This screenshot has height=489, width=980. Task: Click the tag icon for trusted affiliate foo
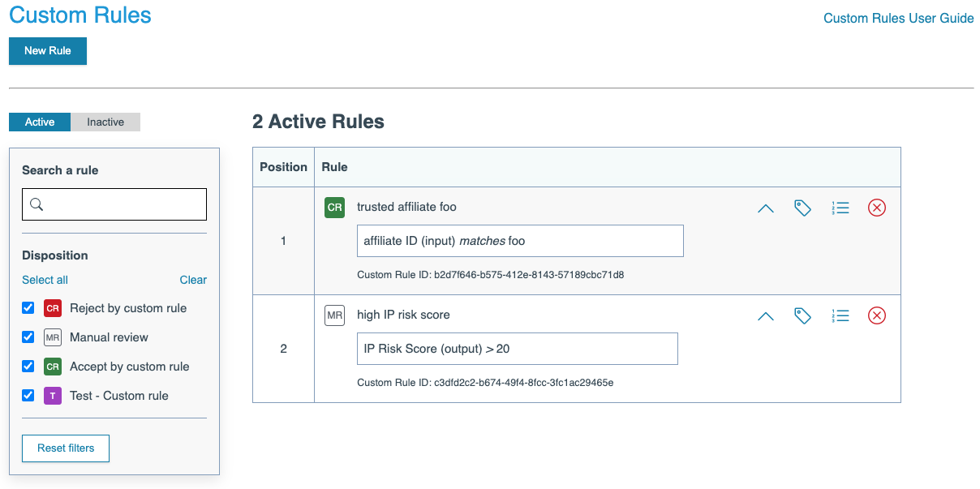(x=802, y=208)
